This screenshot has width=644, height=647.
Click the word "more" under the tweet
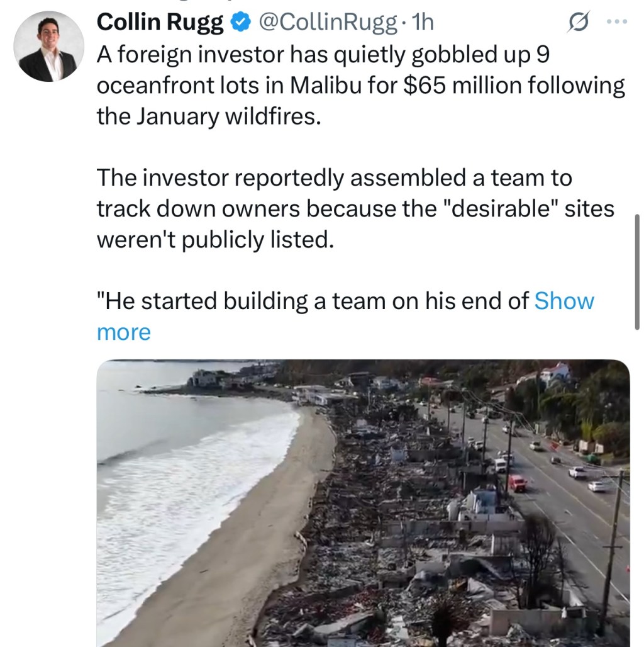click(124, 332)
